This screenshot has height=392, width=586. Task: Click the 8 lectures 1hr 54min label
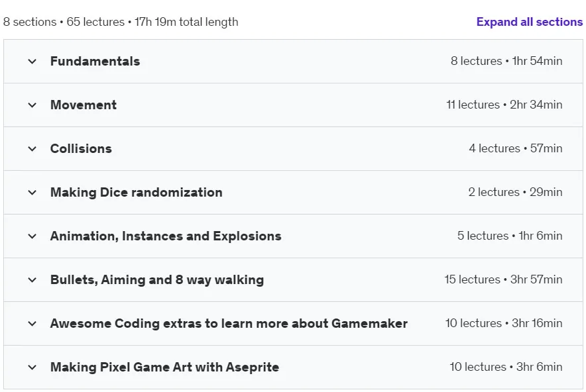point(506,61)
